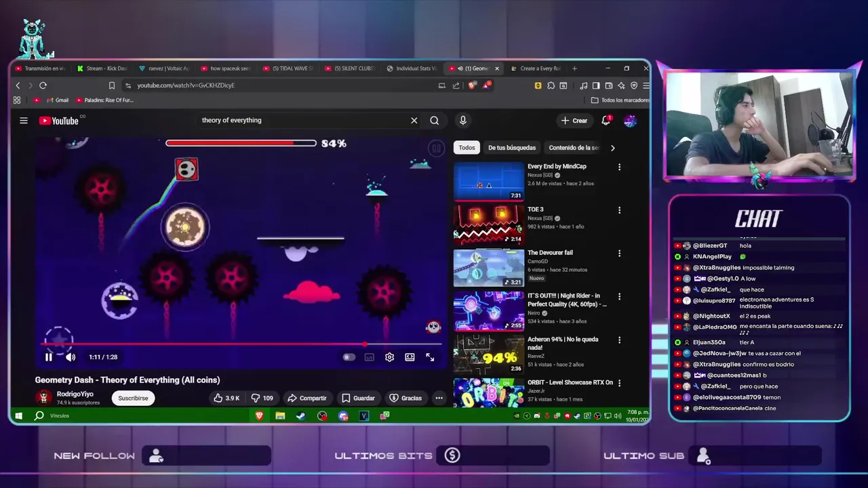The width and height of the screenshot is (868, 488).
Task: Go to the YouTube home logo
Action: point(59,121)
